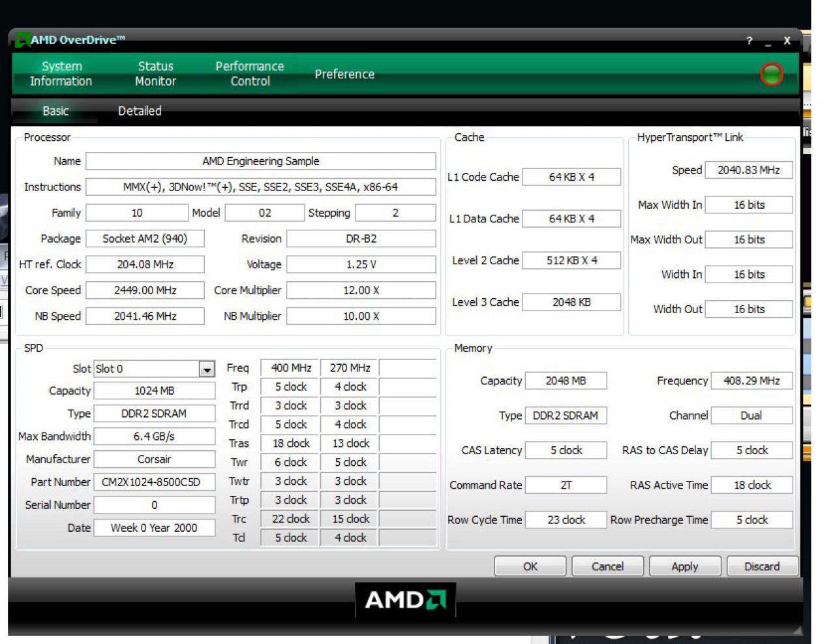835x644 pixels.
Task: Click the Part Number CM2X1024-8500C5D
Action: point(155,482)
